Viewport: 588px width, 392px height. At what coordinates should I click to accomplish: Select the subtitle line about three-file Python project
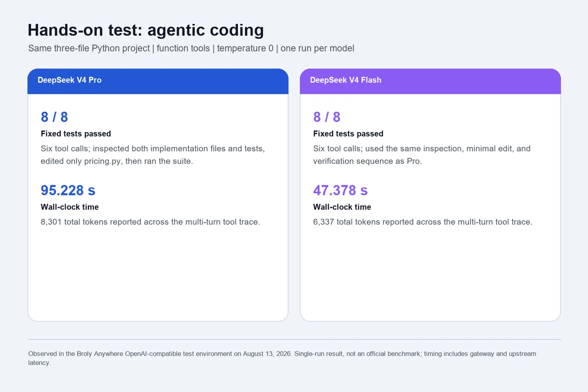(191, 48)
